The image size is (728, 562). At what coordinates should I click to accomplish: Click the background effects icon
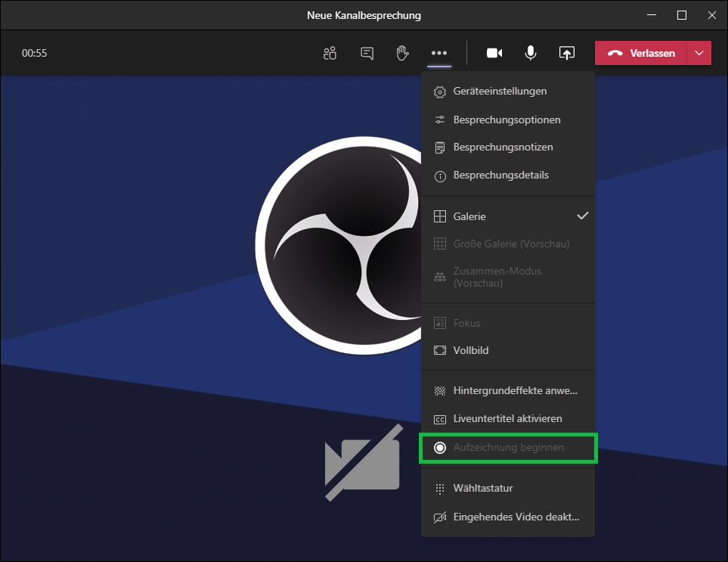click(x=440, y=391)
